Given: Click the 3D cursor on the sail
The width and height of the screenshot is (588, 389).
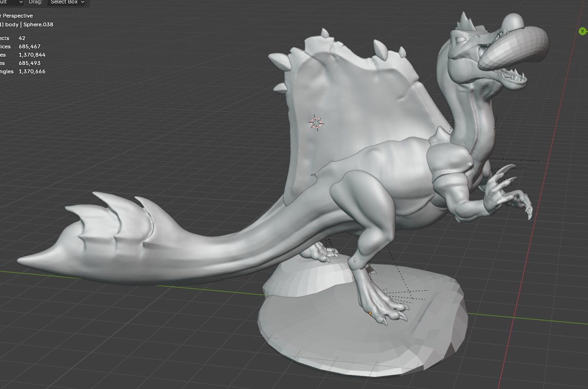Looking at the screenshot, I should point(316,123).
